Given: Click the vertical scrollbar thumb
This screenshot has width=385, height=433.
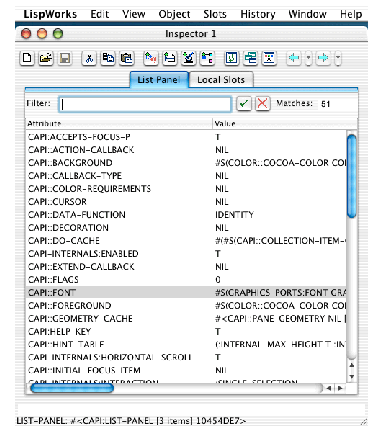Looking at the screenshot, I should [352, 176].
